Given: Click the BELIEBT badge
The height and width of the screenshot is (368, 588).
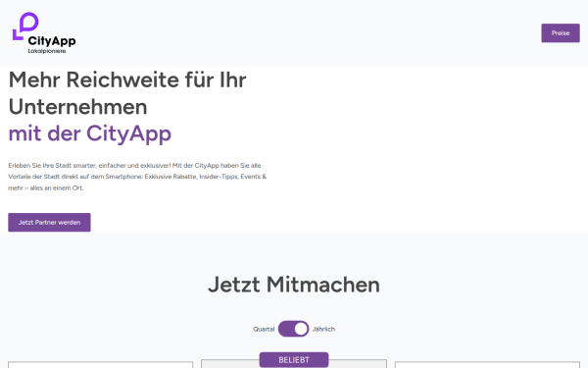Looking at the screenshot, I should coord(294,360).
